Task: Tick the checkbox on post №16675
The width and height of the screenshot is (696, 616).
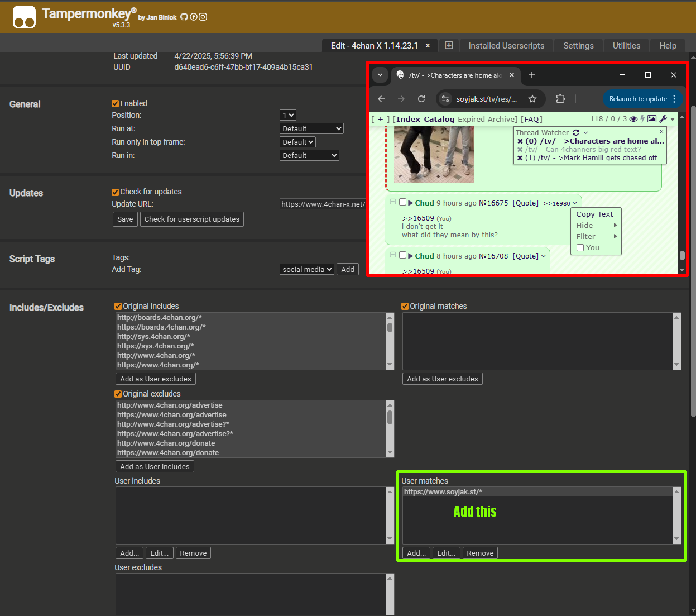Action: (x=402, y=202)
